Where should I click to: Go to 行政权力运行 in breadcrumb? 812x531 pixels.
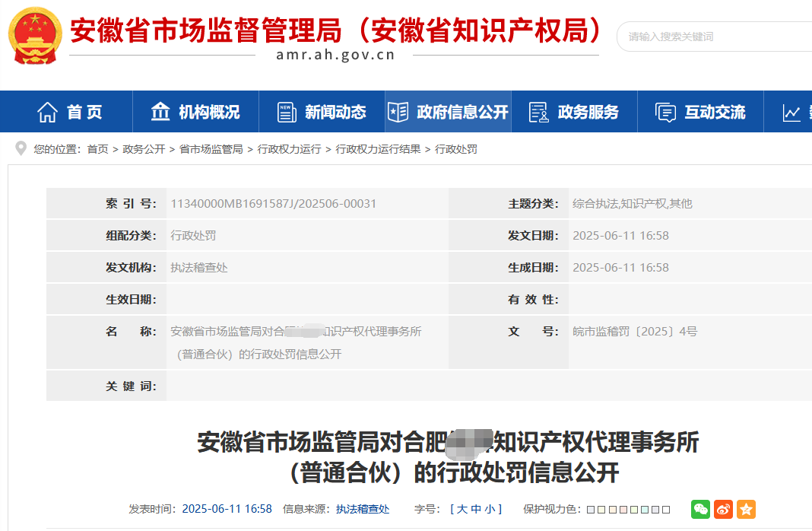(x=289, y=149)
